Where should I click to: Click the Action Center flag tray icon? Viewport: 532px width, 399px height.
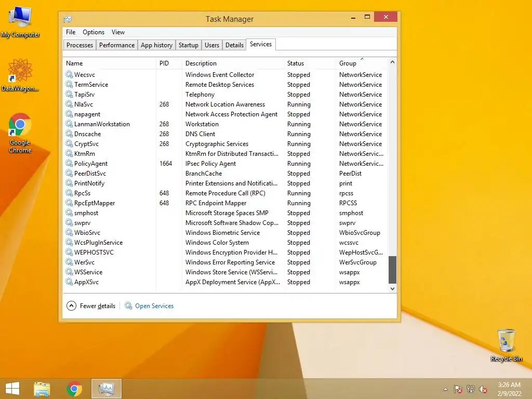tap(458, 389)
